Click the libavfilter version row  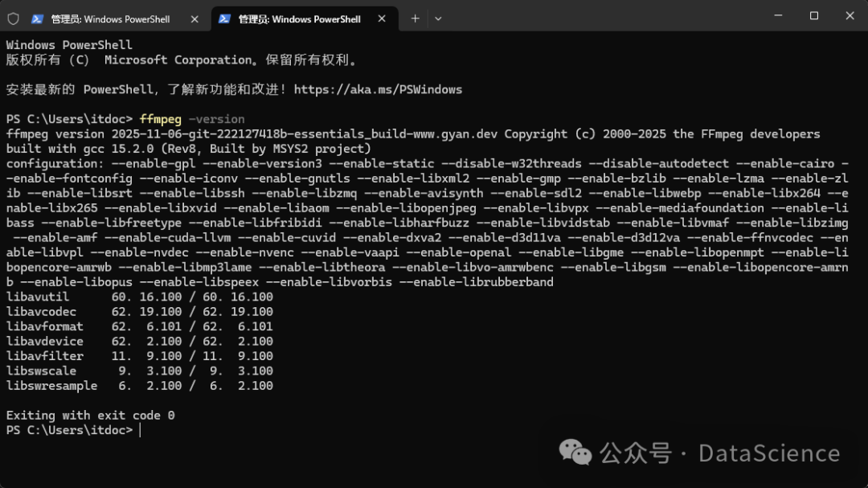pyautogui.click(x=140, y=356)
